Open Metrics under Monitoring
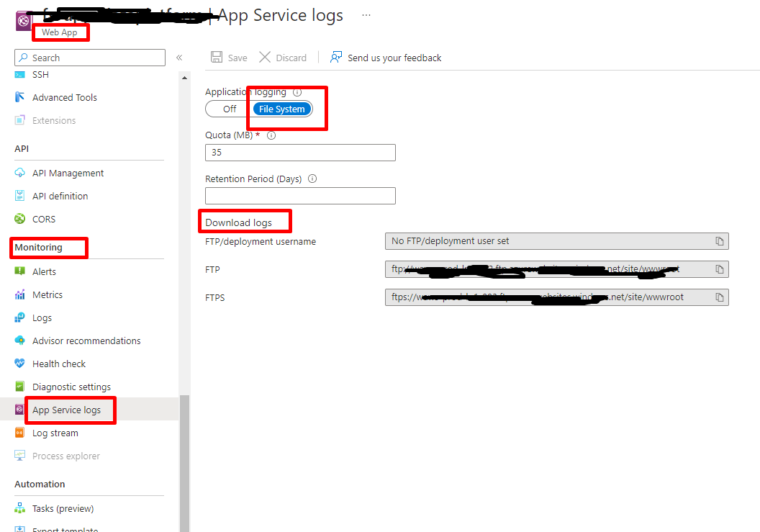This screenshot has width=760, height=532. point(47,295)
